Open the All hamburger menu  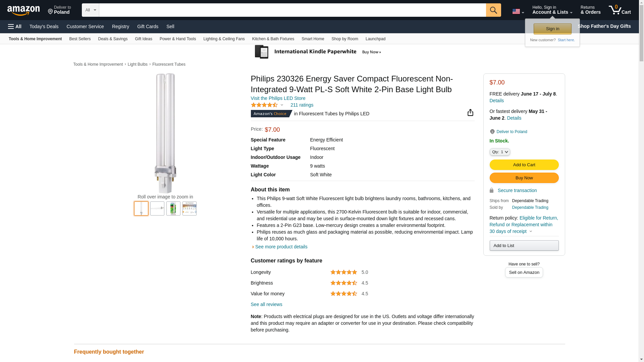[x=15, y=26]
